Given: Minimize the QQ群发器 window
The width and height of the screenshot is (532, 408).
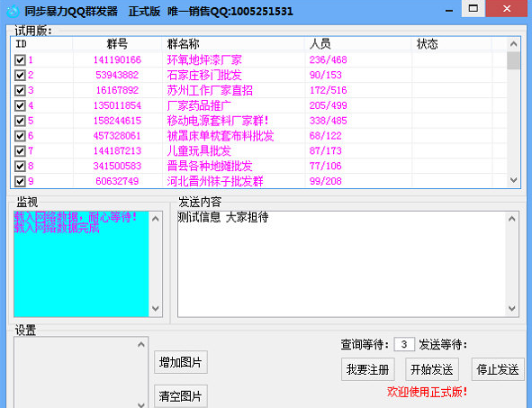Looking at the screenshot, I should 449,10.
